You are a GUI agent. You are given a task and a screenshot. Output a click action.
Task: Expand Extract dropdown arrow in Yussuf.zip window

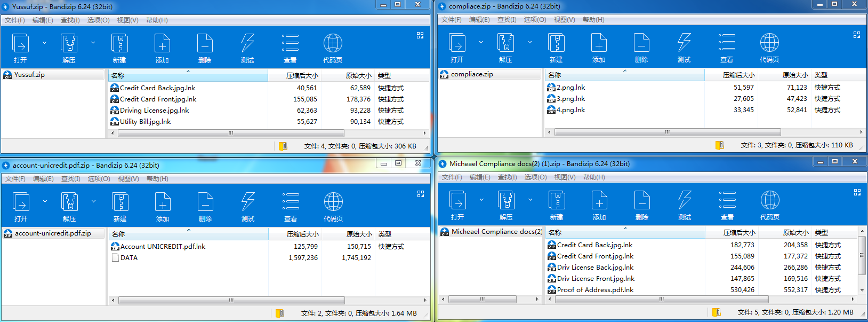93,43
